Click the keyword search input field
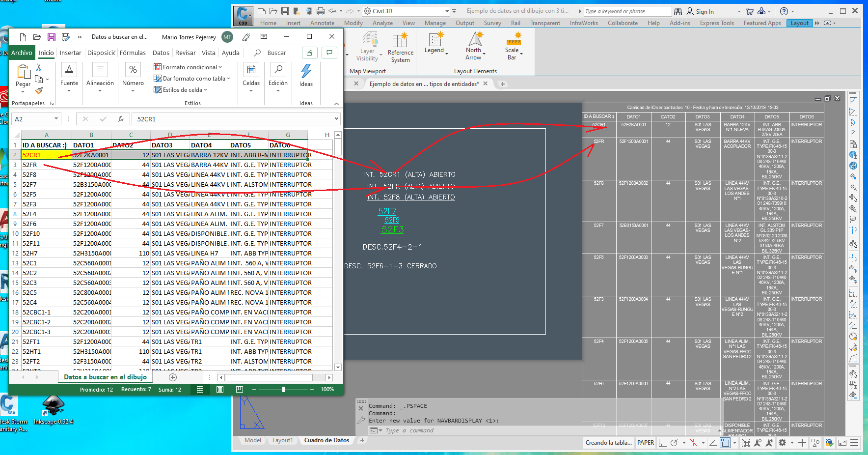Image resolution: width=868 pixels, height=455 pixels. click(x=626, y=11)
